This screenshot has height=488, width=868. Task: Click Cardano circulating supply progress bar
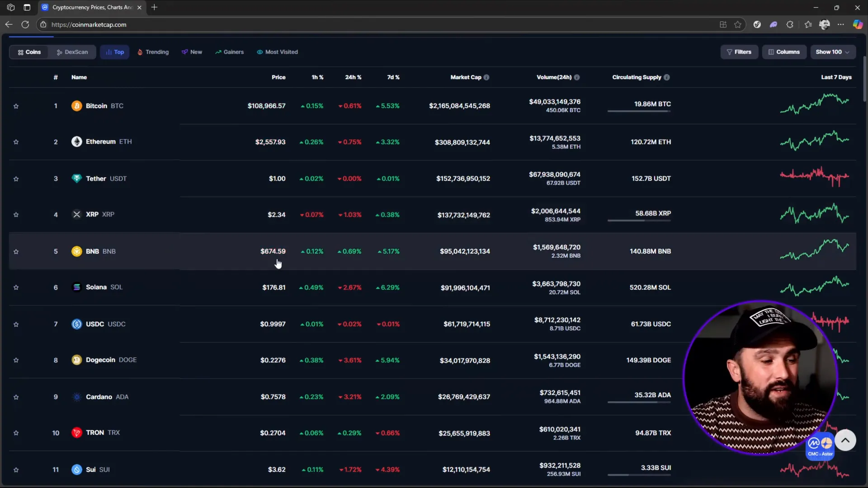point(639,402)
